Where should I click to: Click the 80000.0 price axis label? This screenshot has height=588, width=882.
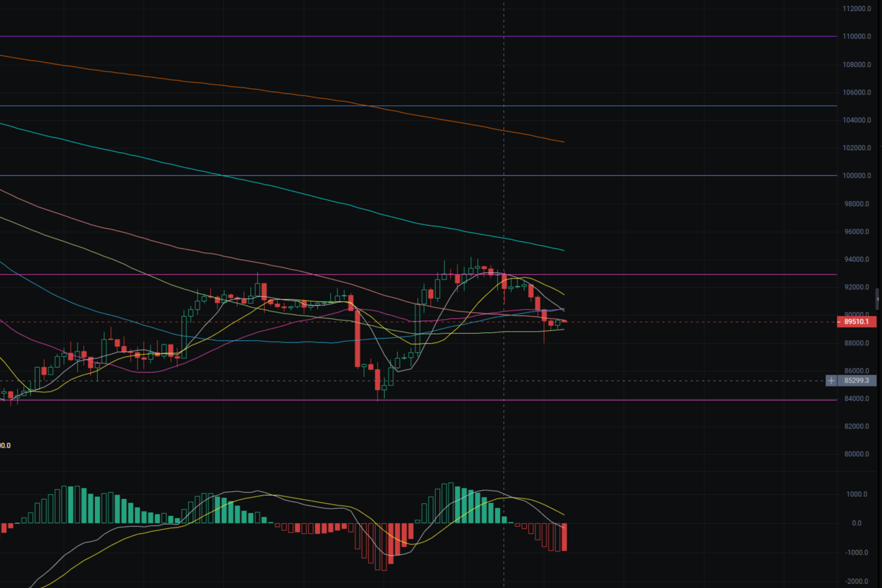coord(856,454)
